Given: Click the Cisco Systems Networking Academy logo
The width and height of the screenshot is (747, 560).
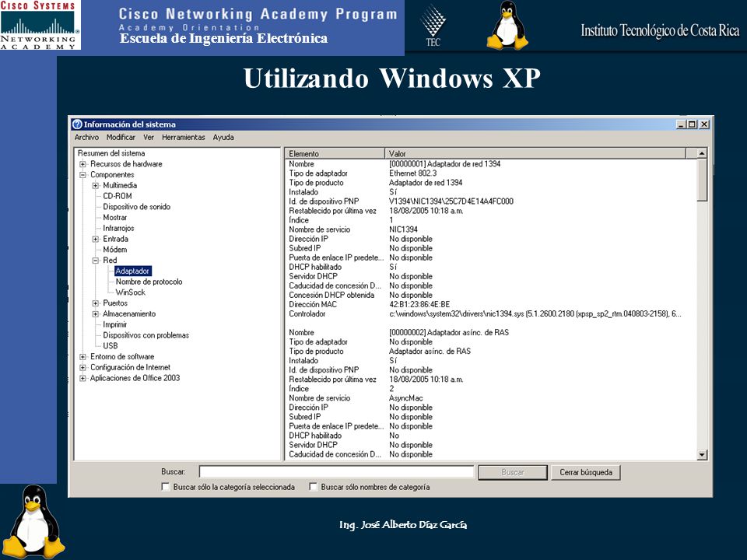Looking at the screenshot, I should [40, 25].
